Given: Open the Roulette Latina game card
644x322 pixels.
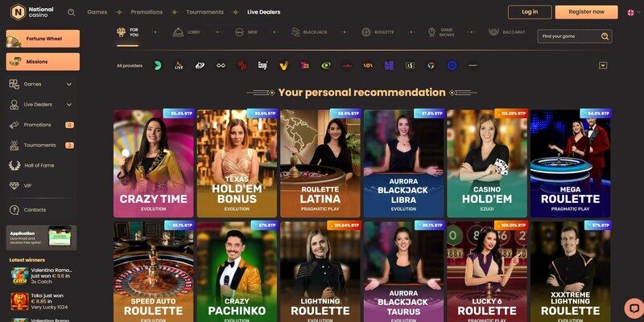Looking at the screenshot, I should (320, 163).
